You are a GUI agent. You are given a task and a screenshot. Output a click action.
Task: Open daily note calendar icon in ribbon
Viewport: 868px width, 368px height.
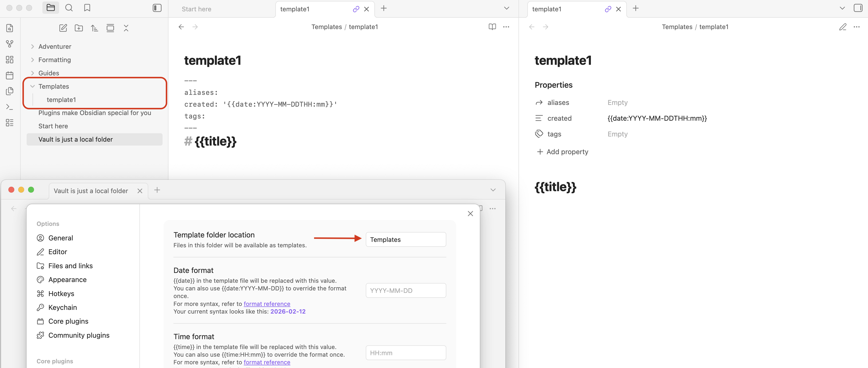pyautogui.click(x=9, y=75)
